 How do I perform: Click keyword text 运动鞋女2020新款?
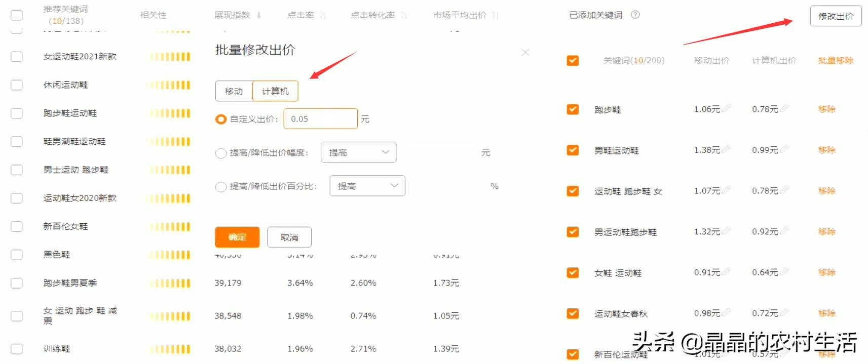tap(80, 198)
